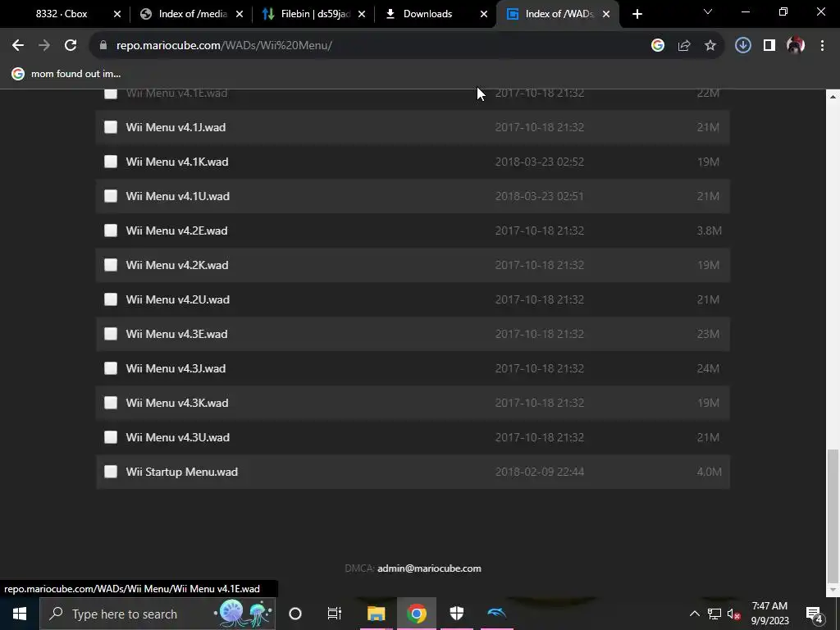Download Wii Startup Menu.wad link
Image resolution: width=840 pixels, height=630 pixels.
(181, 472)
